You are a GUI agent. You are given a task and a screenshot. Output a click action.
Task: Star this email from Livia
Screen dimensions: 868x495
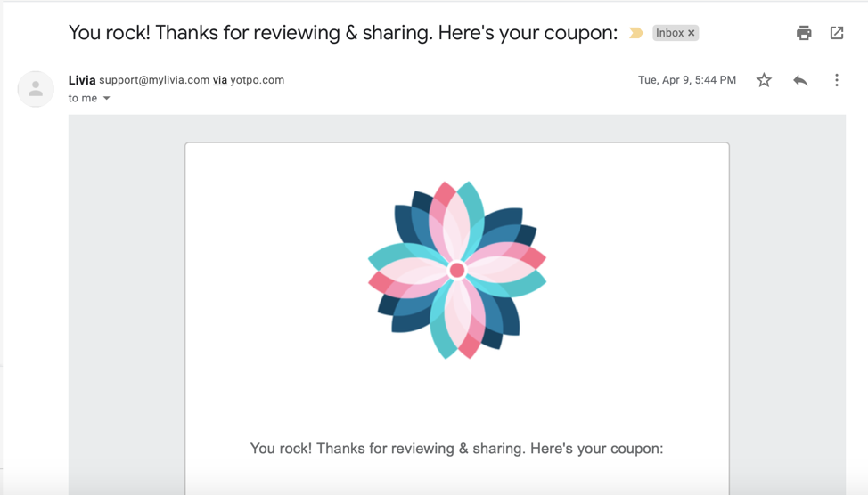764,80
